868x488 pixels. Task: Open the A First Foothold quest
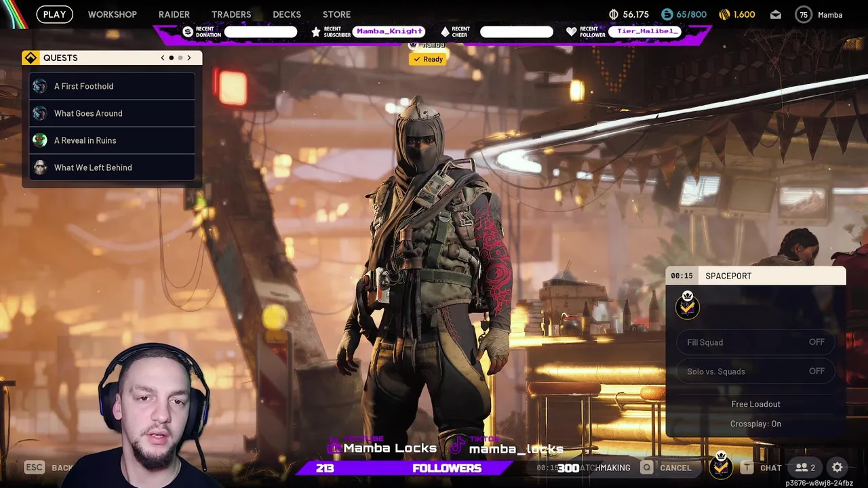click(112, 86)
